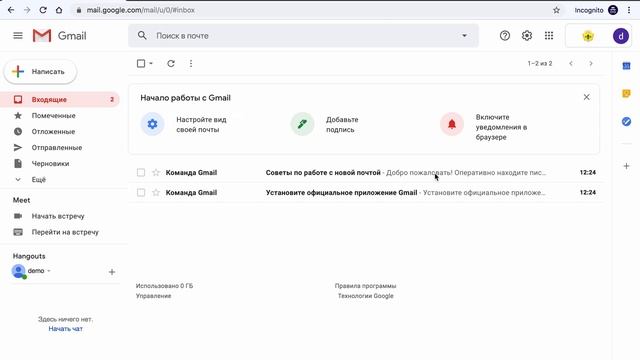Open Keep in the side panel
The width and height of the screenshot is (640, 360).
[626, 93]
